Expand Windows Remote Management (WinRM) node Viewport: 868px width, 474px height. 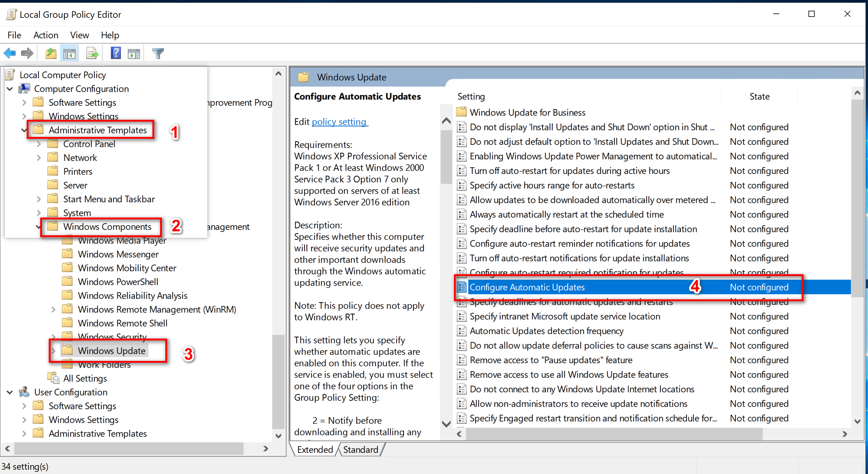pyautogui.click(x=53, y=309)
